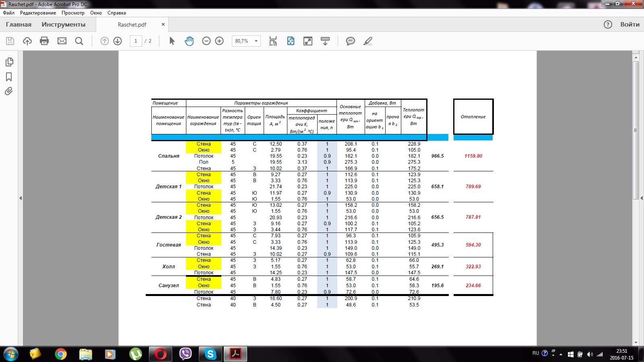Click the help question mark icon

pos(608,25)
